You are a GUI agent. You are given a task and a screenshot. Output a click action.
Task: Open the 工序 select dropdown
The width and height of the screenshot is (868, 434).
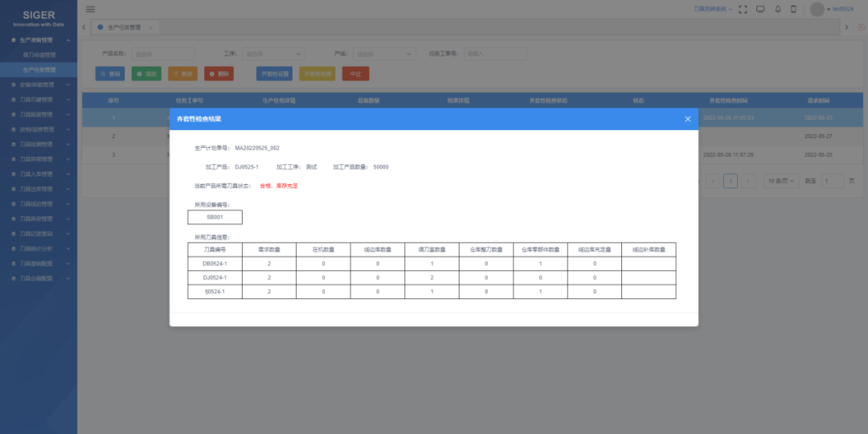click(x=273, y=54)
